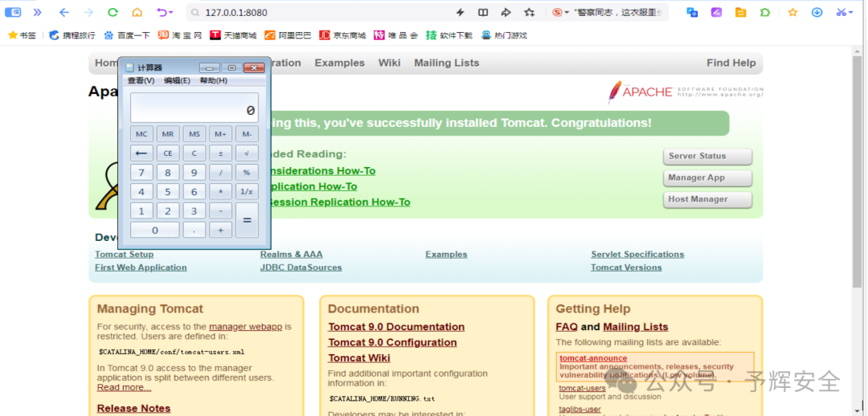
Task: Click the calculator backspace arrow button
Action: [141, 153]
